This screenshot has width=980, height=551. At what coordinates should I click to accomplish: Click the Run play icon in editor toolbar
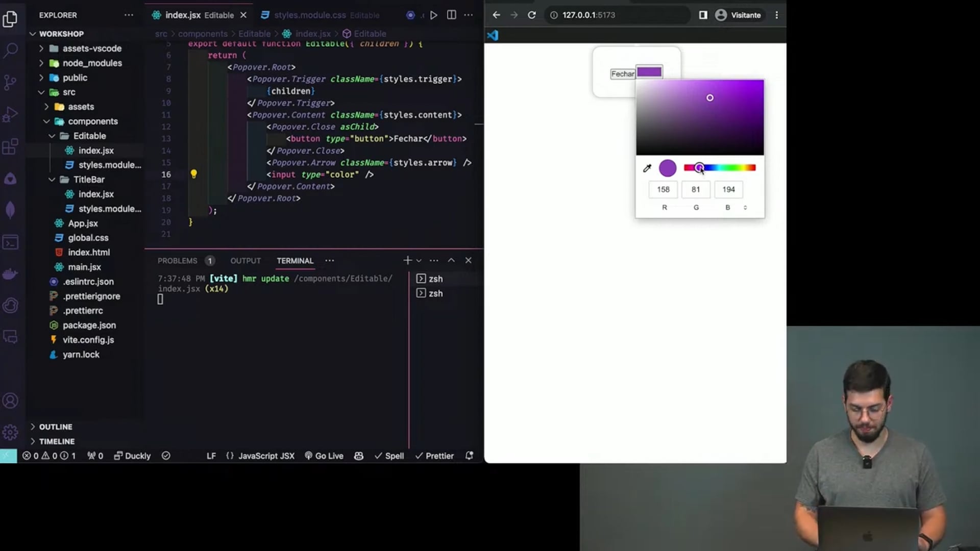[433, 15]
